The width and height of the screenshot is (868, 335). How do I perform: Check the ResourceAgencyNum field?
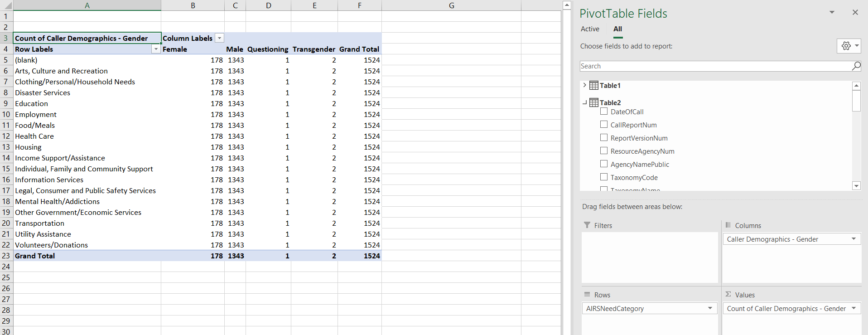point(604,151)
